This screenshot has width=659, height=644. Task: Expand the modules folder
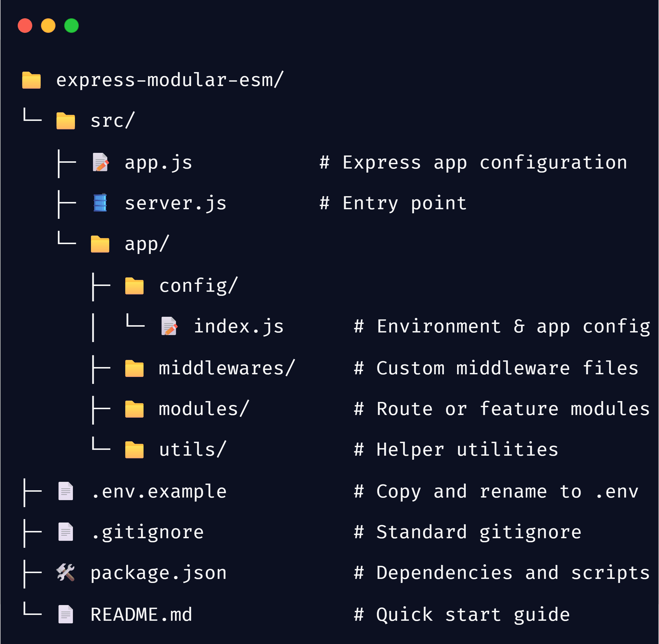click(x=203, y=409)
